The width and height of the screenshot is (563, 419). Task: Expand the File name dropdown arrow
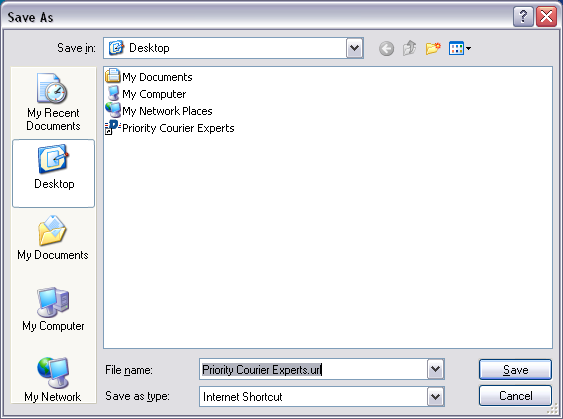436,369
